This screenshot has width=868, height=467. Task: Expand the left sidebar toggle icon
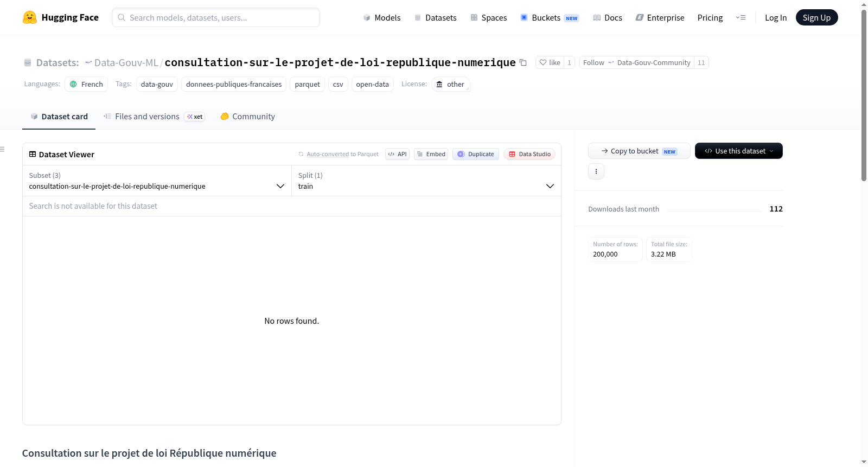pos(3,149)
